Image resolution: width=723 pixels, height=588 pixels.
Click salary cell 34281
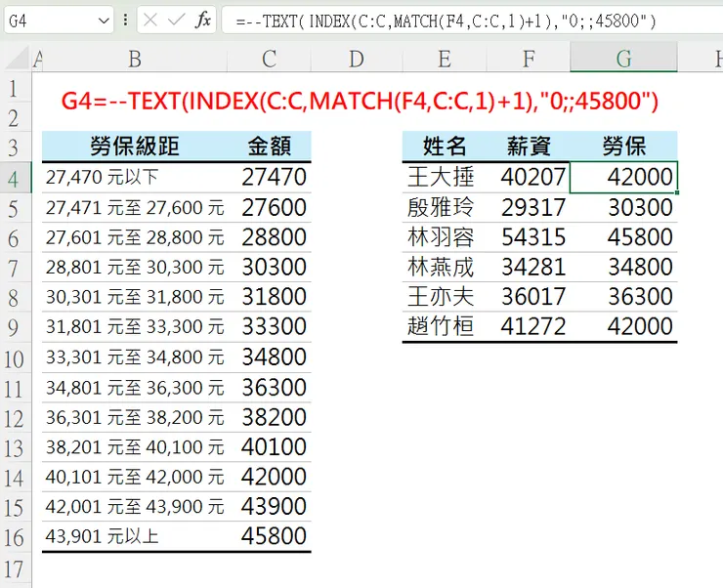[528, 267]
